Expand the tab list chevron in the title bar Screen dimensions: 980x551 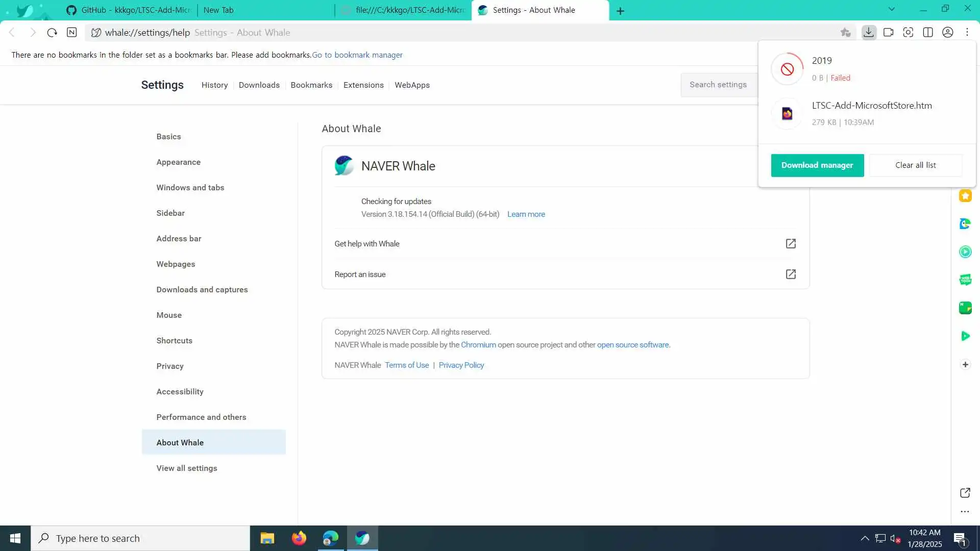(892, 9)
